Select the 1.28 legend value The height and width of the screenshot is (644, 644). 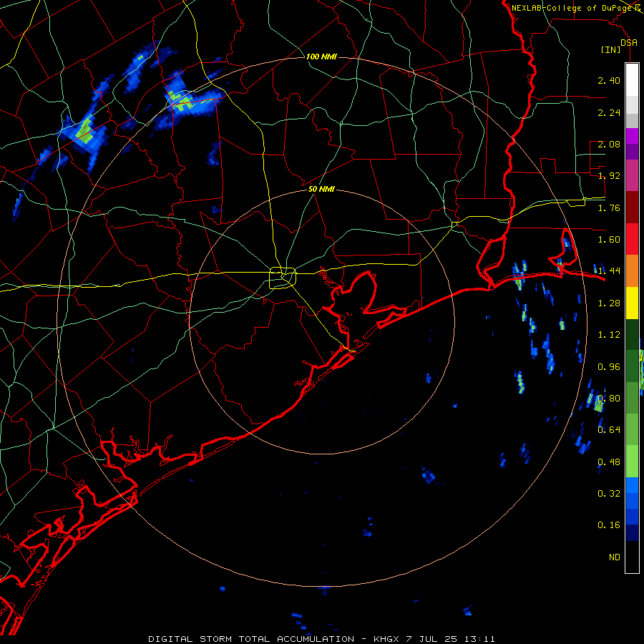point(609,303)
